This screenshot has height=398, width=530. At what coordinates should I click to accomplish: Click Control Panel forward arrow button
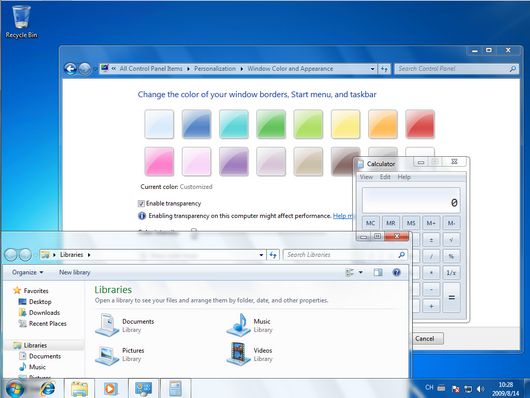click(85, 69)
